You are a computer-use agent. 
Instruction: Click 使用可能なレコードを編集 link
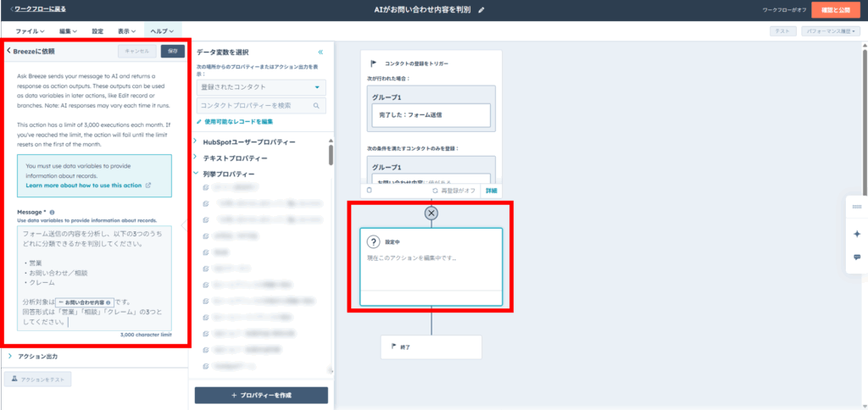pos(238,121)
